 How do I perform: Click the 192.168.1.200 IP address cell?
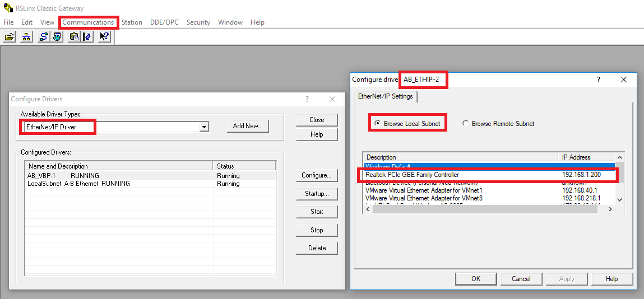click(x=582, y=175)
